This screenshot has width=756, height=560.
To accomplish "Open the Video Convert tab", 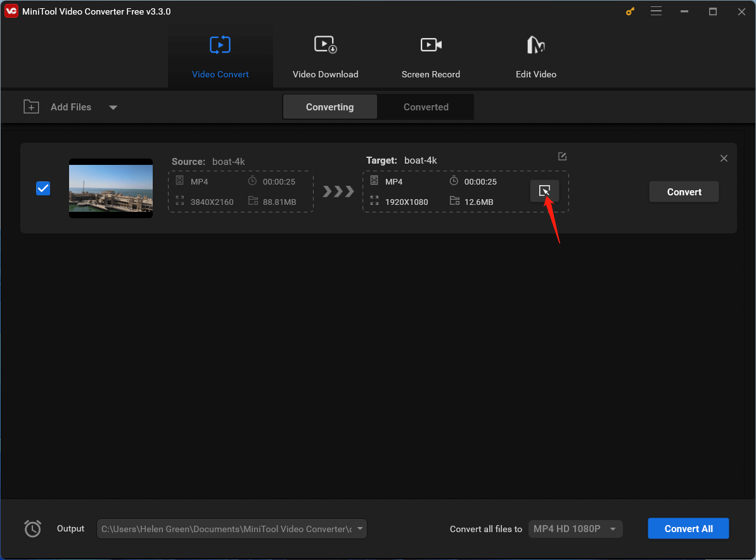I will 221,56.
